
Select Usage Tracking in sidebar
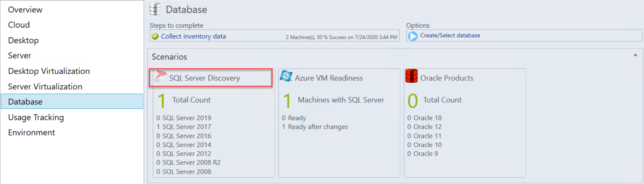tap(36, 117)
